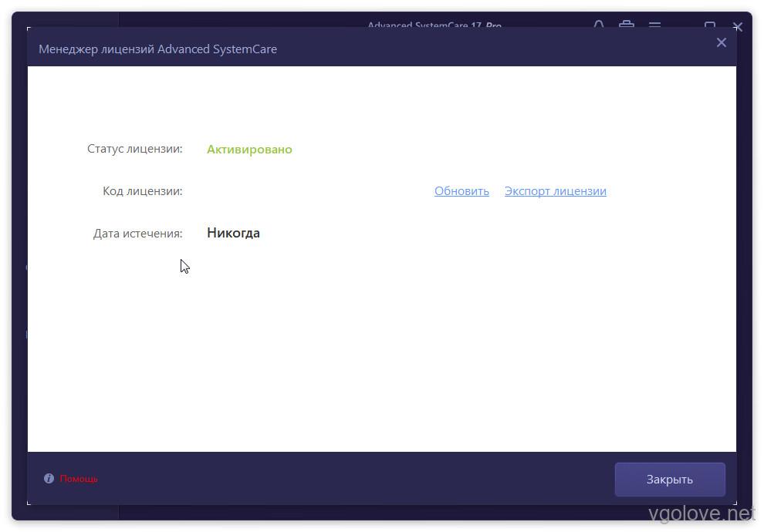Screen dimensions: 764x532
Task: Open the Помощь help link
Action: (79, 479)
